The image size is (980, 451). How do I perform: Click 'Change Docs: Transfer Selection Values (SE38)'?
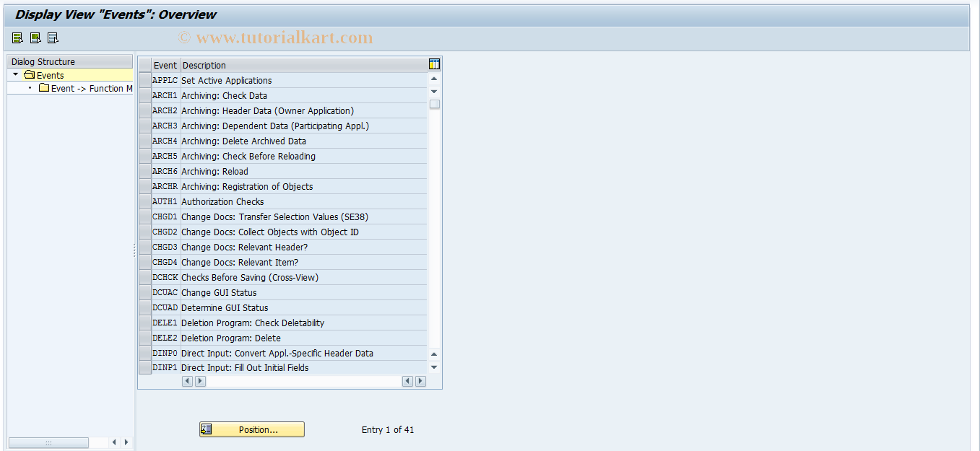303,216
